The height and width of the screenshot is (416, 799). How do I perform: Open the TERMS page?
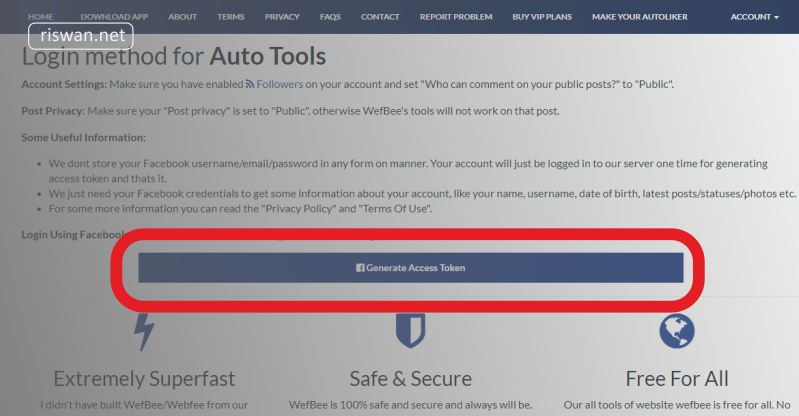click(x=231, y=17)
